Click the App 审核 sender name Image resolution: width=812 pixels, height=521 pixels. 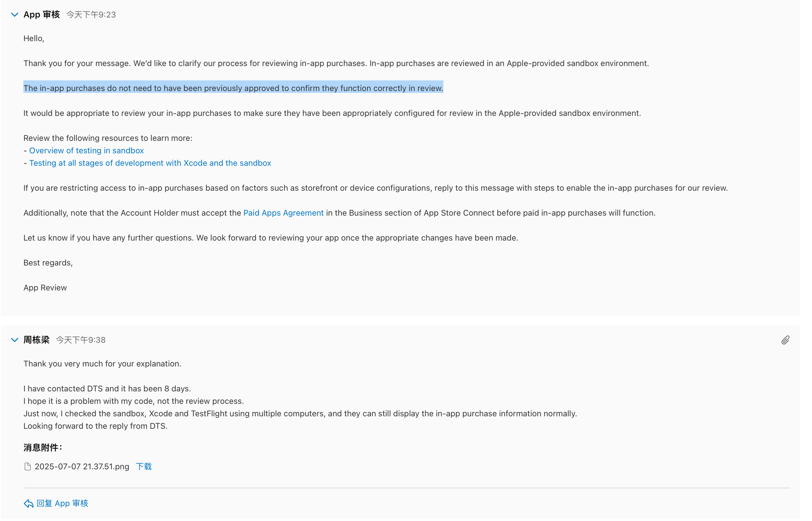click(x=42, y=15)
